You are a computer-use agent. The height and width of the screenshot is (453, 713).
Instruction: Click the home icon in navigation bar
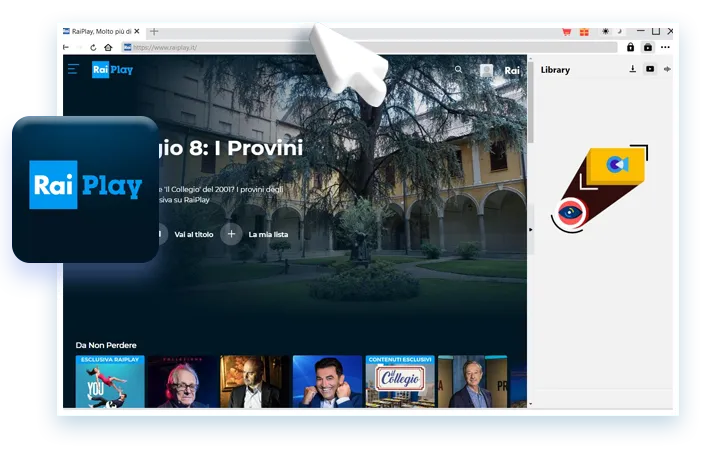[108, 47]
